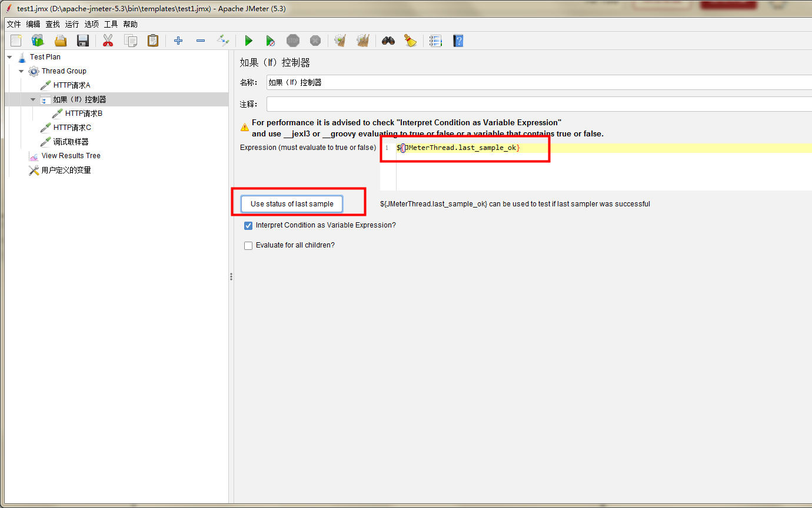Open the 帮助 menu
Image resolution: width=812 pixels, height=508 pixels.
tap(131, 24)
